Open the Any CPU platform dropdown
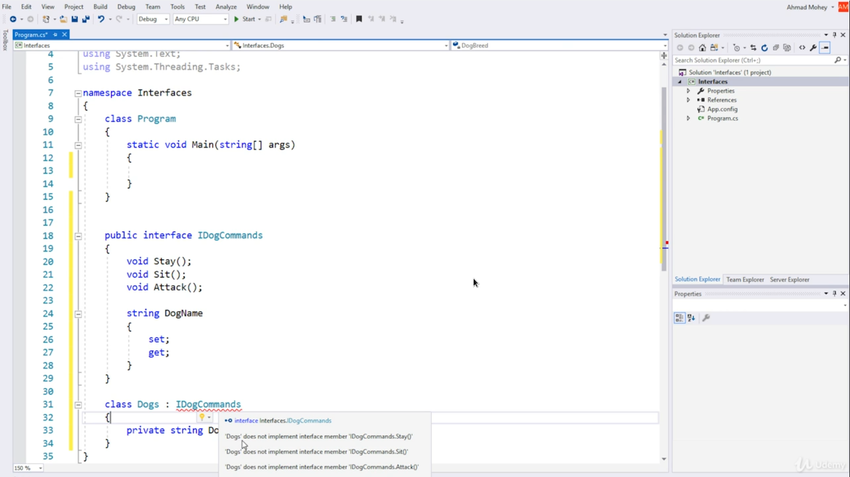This screenshot has height=477, width=850. pos(201,19)
